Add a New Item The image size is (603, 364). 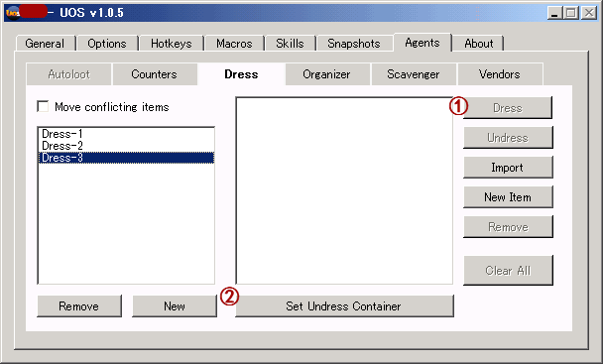tap(508, 197)
